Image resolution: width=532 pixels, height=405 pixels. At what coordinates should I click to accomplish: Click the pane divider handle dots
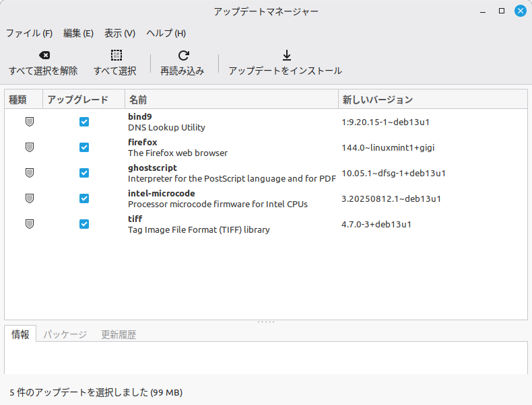pyautogui.click(x=266, y=322)
